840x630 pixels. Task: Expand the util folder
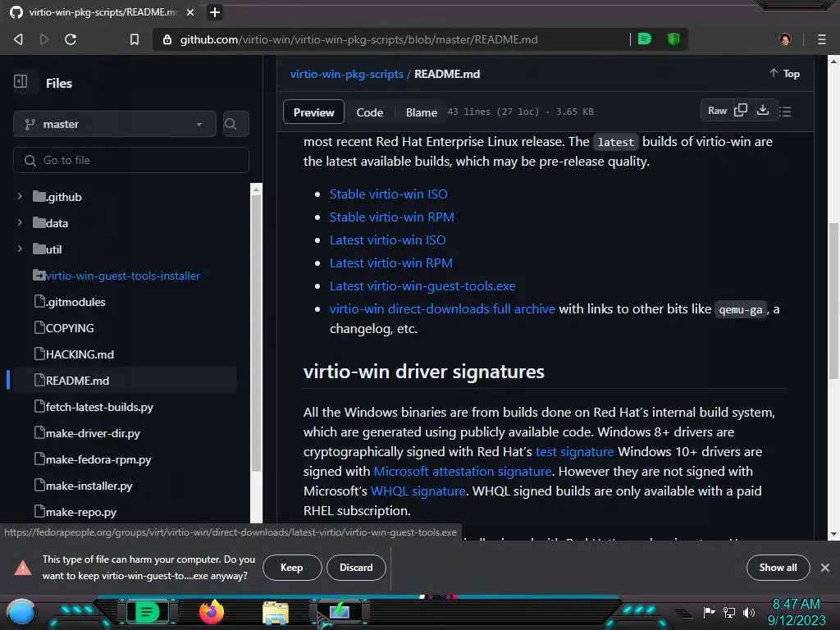pos(20,249)
